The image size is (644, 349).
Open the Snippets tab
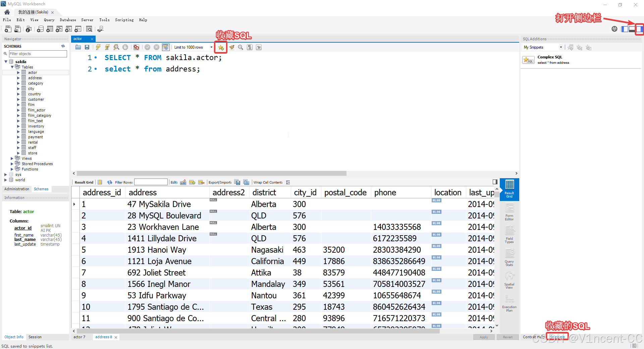click(x=557, y=337)
